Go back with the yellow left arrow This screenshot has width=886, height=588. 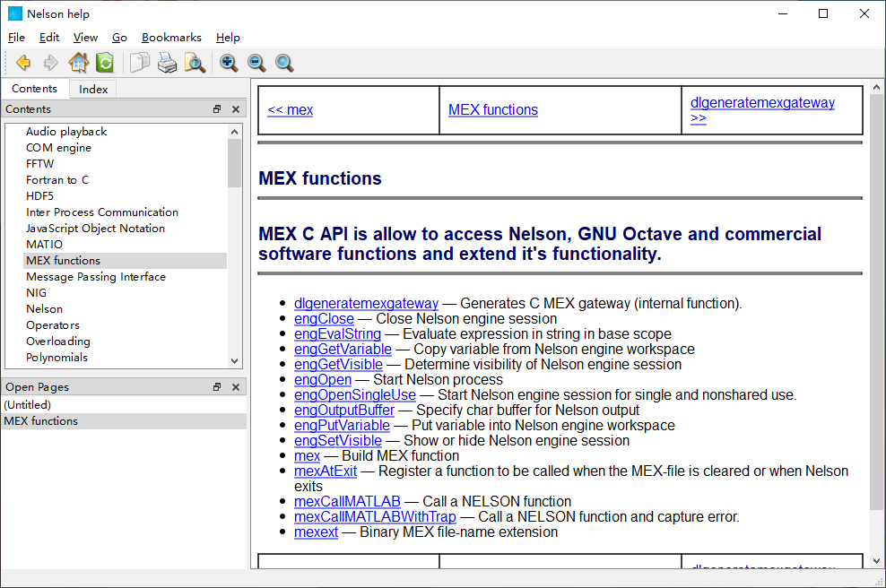(23, 63)
